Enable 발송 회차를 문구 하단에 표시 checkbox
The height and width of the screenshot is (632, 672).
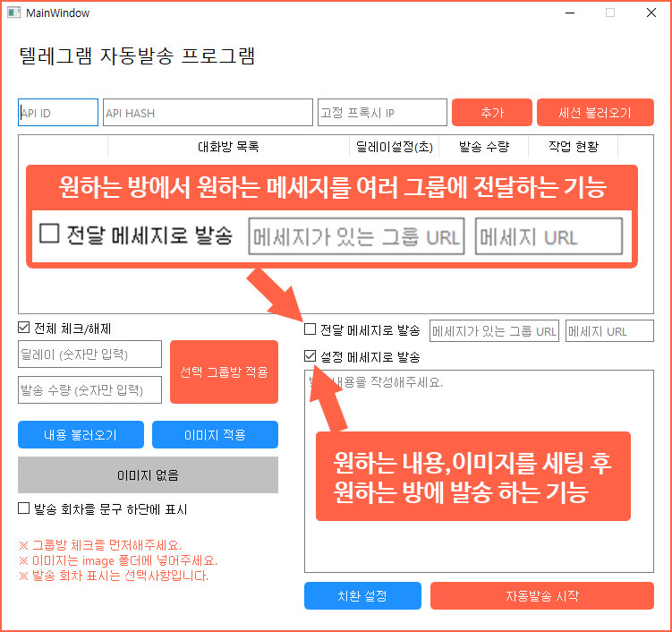click(x=23, y=508)
